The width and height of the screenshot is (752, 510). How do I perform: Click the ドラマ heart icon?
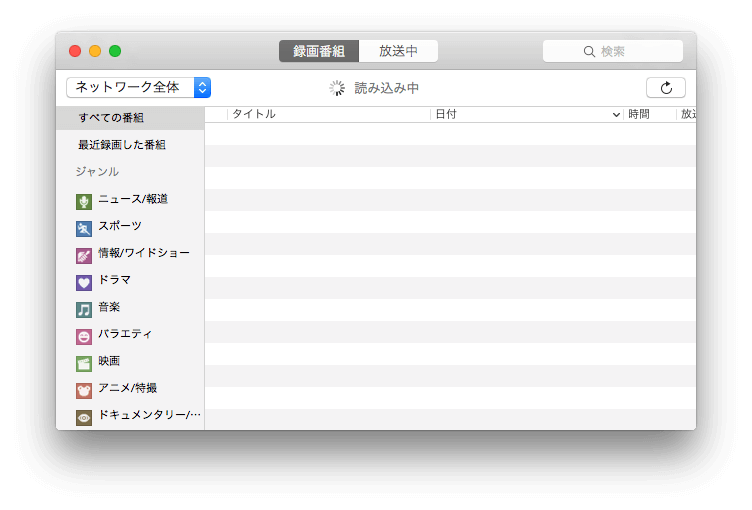click(83, 283)
